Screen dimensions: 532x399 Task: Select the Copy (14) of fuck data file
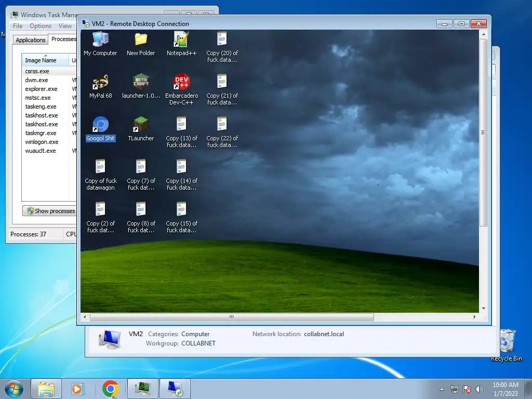[181, 175]
